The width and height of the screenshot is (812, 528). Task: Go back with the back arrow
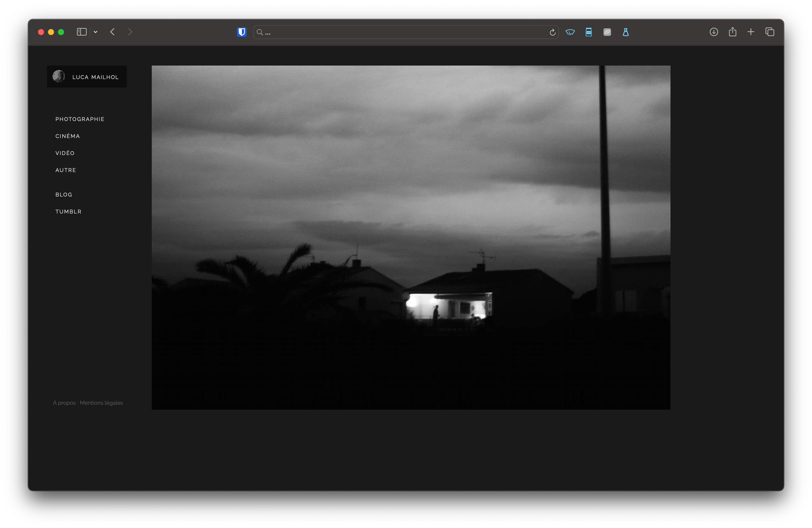(x=112, y=32)
